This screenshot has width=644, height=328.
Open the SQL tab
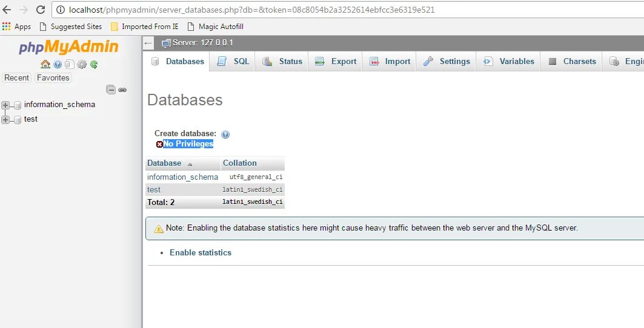[233, 62]
